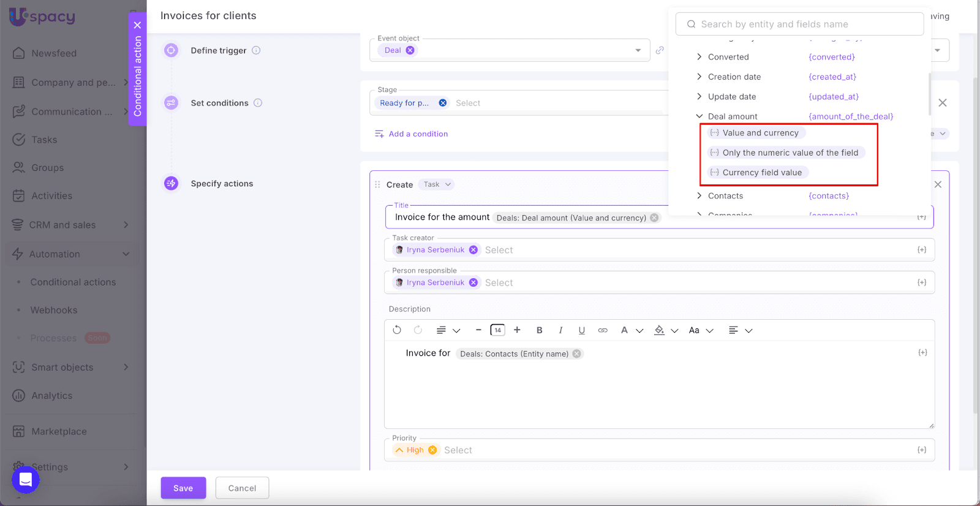Click the Add a condition link
The width and height of the screenshot is (980, 506).
[418, 134]
